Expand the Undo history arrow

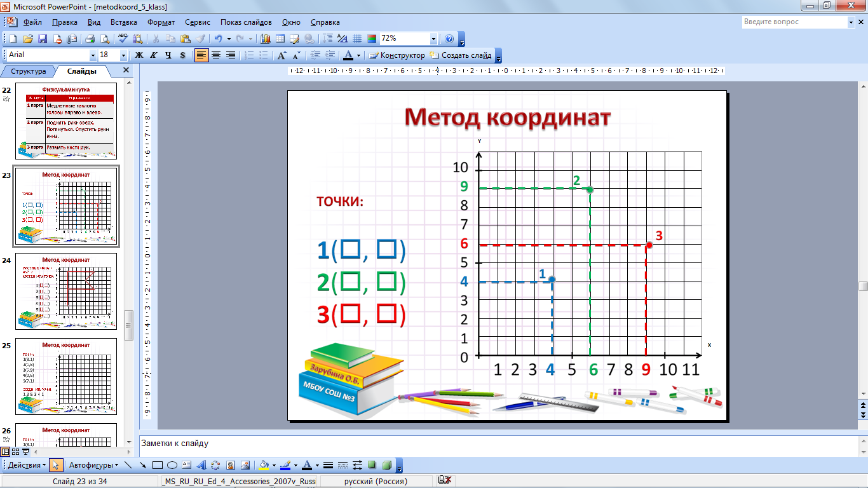[x=227, y=39]
